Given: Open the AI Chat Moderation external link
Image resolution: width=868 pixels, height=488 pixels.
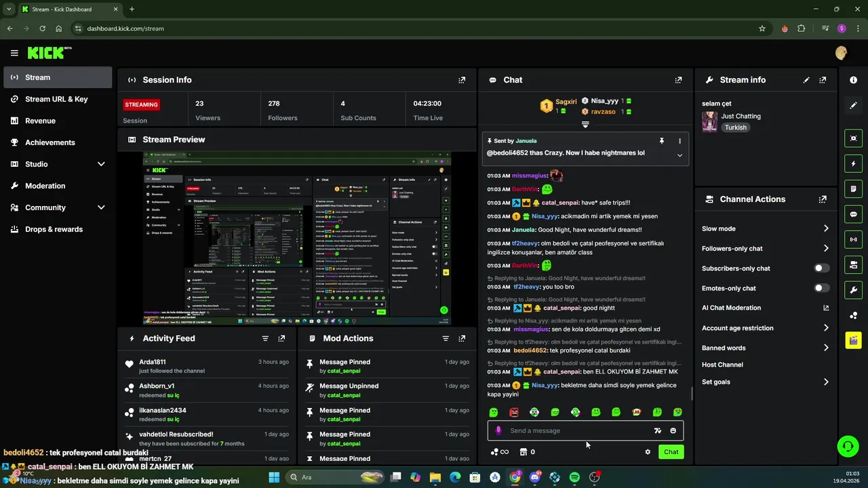Looking at the screenshot, I should (x=825, y=308).
